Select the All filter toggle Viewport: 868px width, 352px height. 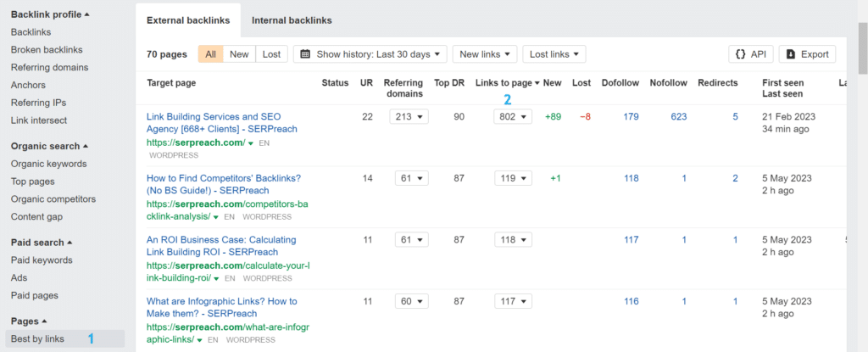pyautogui.click(x=211, y=54)
